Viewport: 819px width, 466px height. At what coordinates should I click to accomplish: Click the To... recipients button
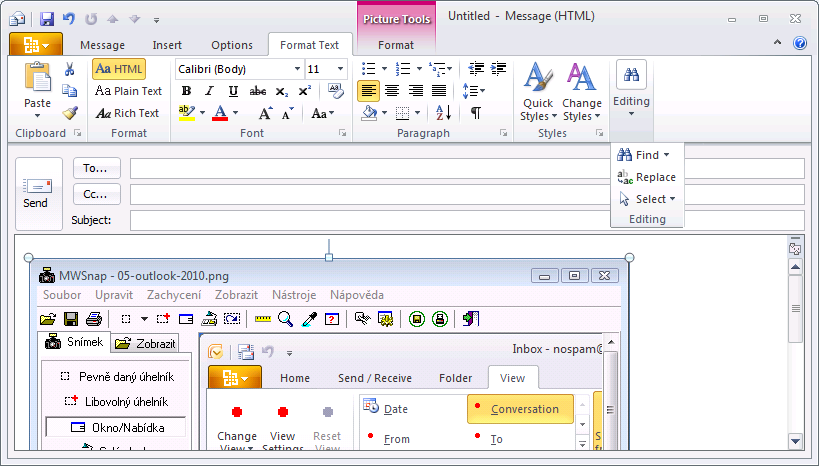click(x=96, y=168)
